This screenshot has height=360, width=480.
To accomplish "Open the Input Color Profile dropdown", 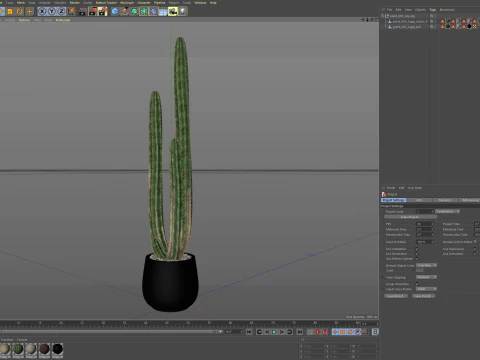I will point(426,289).
